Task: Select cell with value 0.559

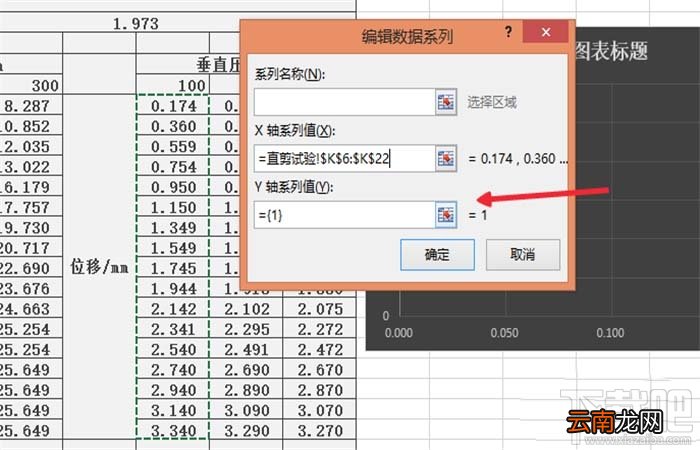Action: [x=173, y=146]
